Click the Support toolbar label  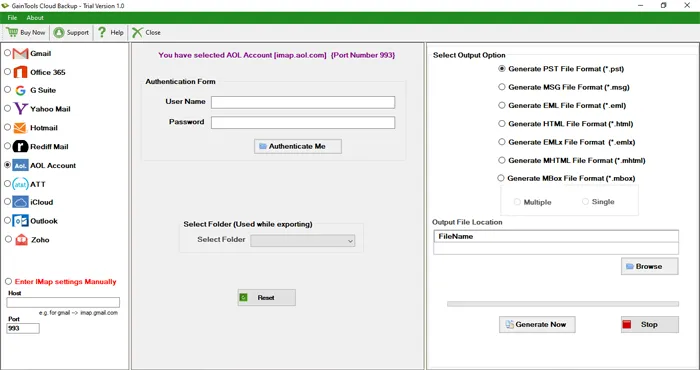click(78, 33)
